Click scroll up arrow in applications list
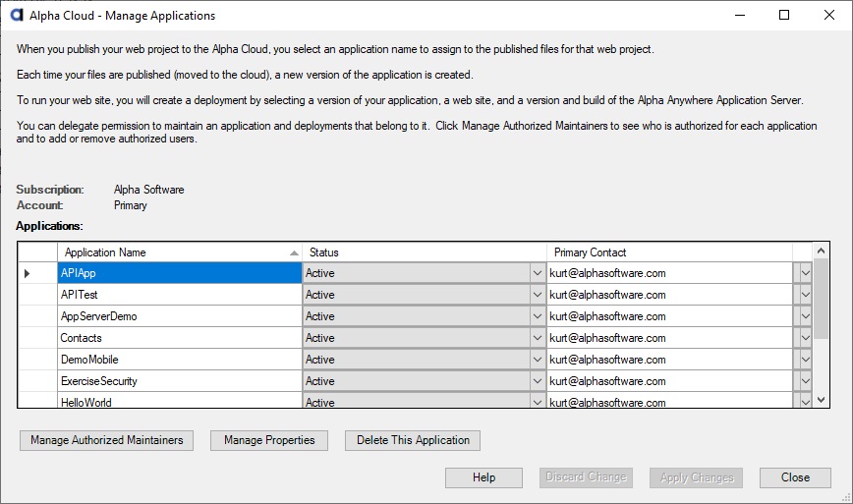The height and width of the screenshot is (504, 853). pos(821,251)
